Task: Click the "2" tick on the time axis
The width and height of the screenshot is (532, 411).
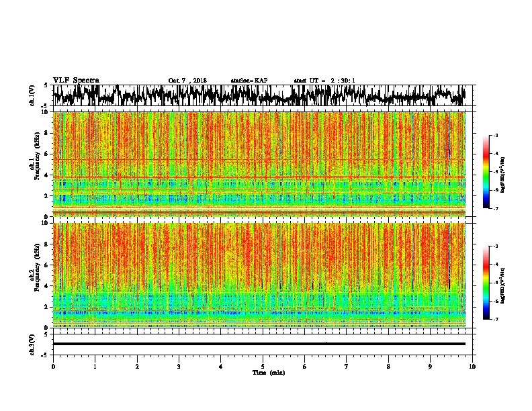Action: click(137, 367)
